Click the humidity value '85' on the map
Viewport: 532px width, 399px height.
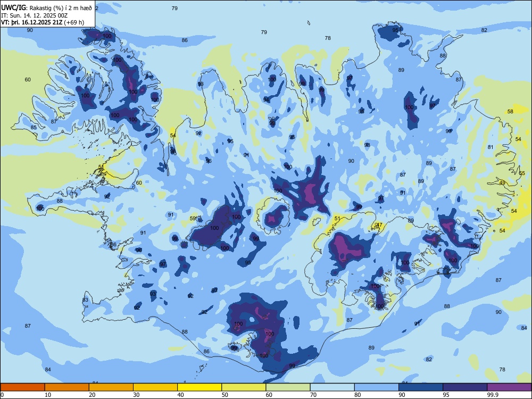click(34, 127)
